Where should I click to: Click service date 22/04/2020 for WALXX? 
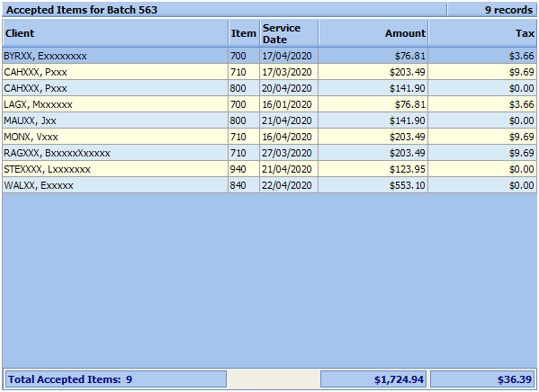coord(289,185)
